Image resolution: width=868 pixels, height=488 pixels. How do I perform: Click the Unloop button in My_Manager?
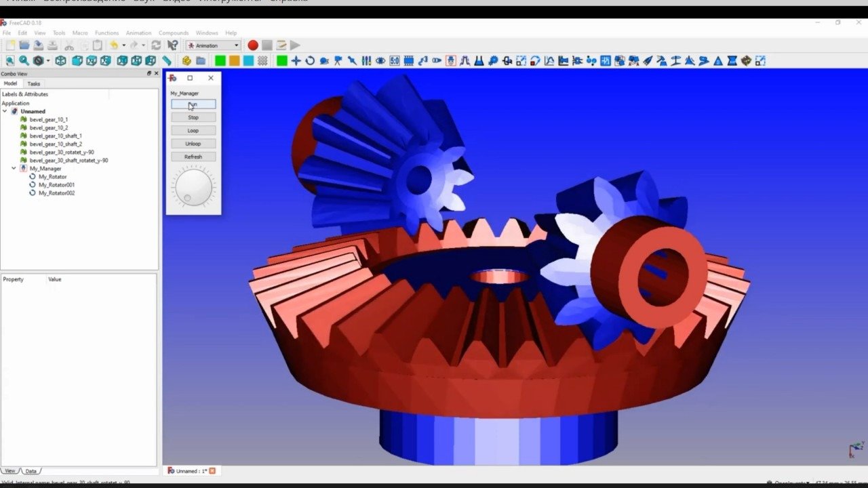pos(193,144)
